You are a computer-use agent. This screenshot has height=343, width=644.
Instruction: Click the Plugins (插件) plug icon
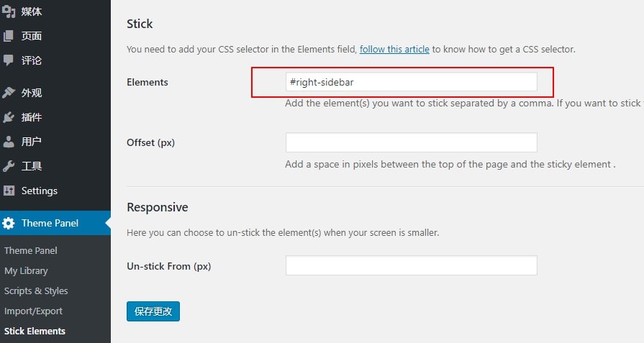click(x=9, y=117)
